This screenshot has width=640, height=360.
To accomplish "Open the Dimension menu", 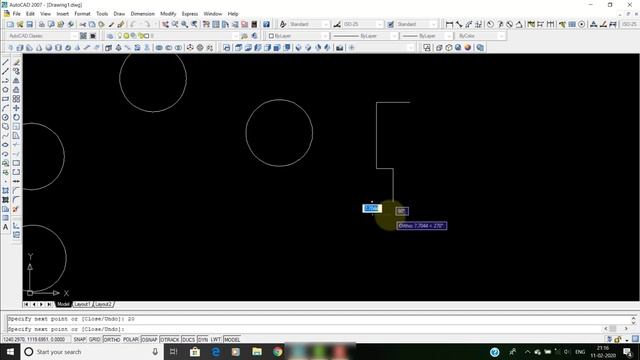I will tap(142, 14).
